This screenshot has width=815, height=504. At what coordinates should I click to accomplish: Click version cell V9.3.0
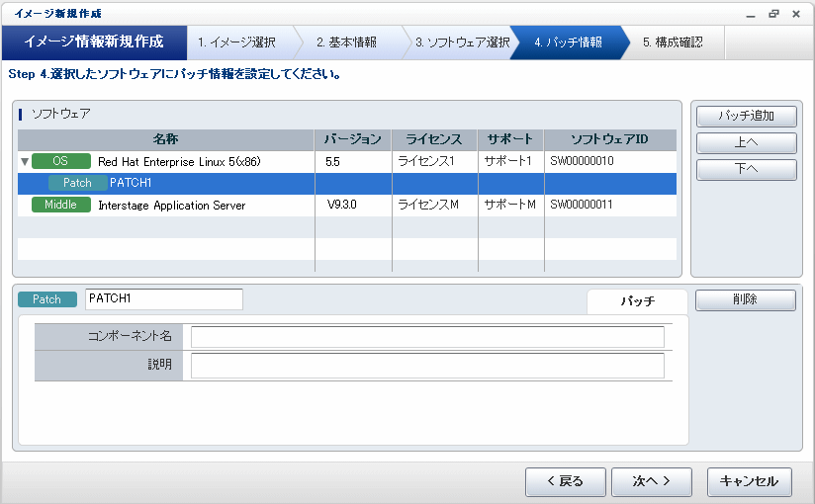pos(342,205)
